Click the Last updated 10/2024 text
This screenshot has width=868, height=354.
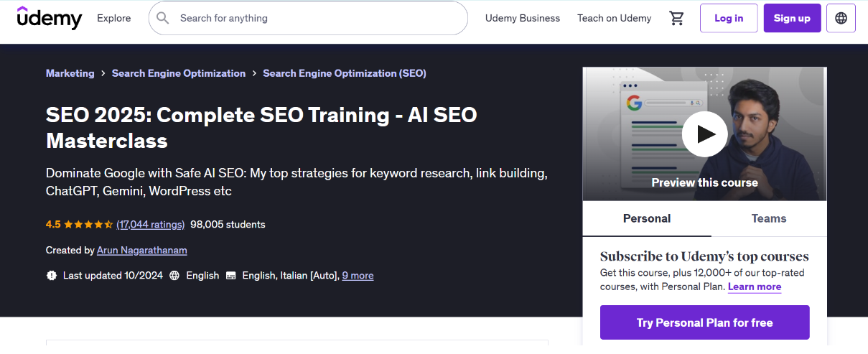[x=113, y=275]
